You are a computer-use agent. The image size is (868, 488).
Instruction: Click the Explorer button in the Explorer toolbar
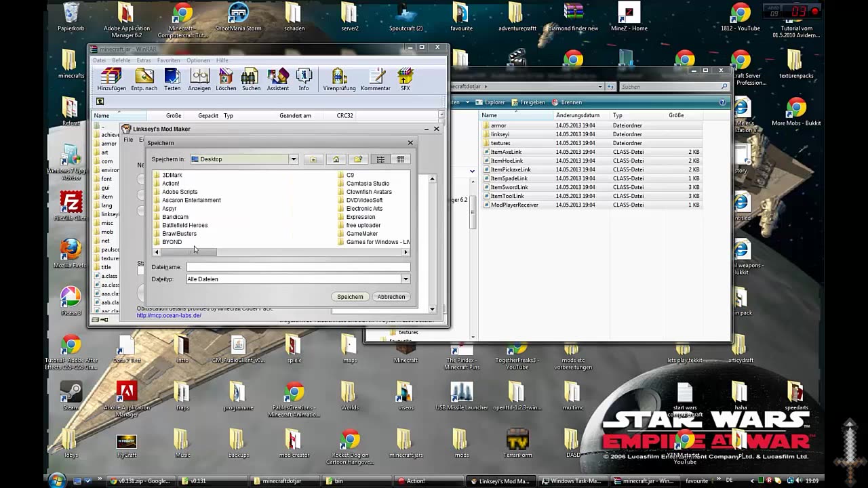[x=490, y=102]
